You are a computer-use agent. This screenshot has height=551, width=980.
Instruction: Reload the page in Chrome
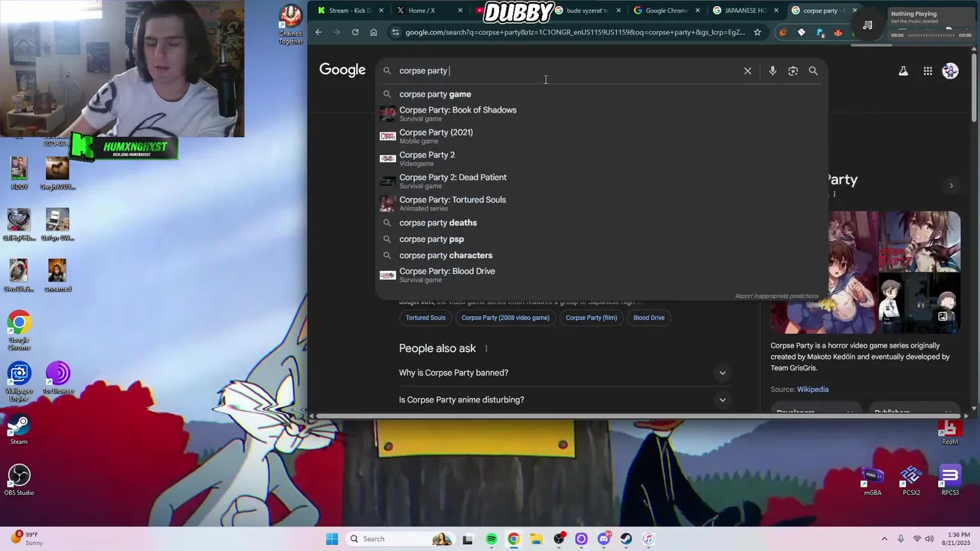coord(355,32)
